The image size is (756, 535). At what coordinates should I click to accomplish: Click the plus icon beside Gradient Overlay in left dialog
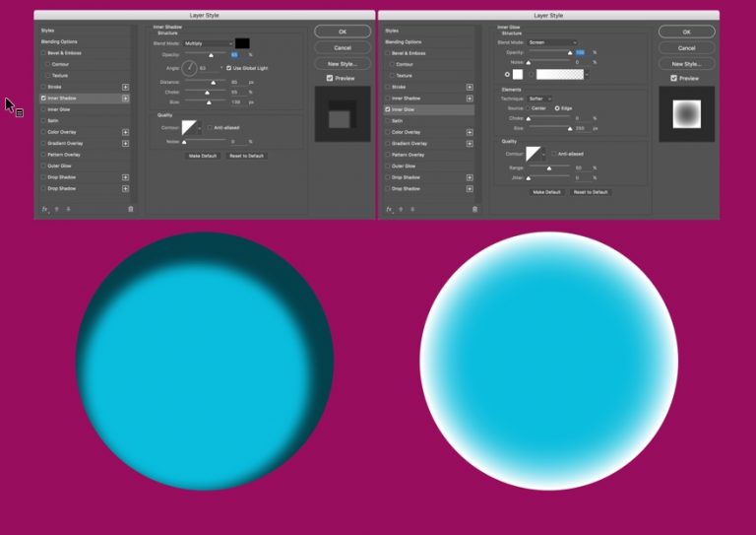125,143
